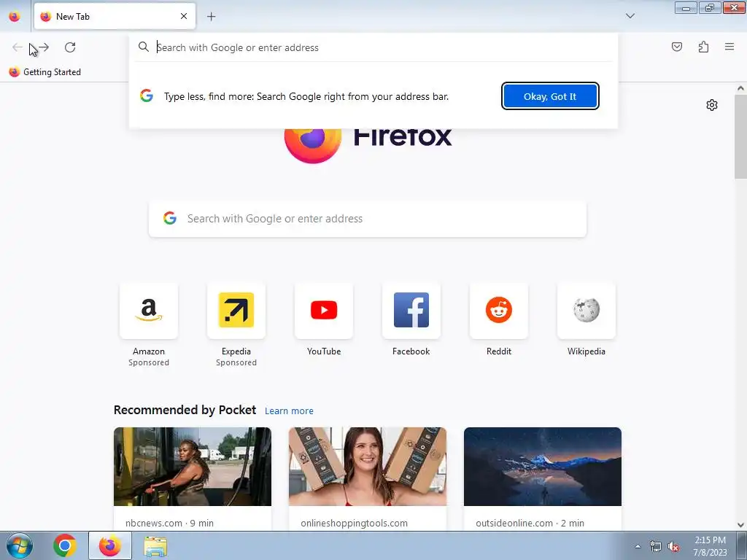Image resolution: width=747 pixels, height=560 pixels.
Task: Click the vertical scrollbar thumb
Action: click(740, 136)
